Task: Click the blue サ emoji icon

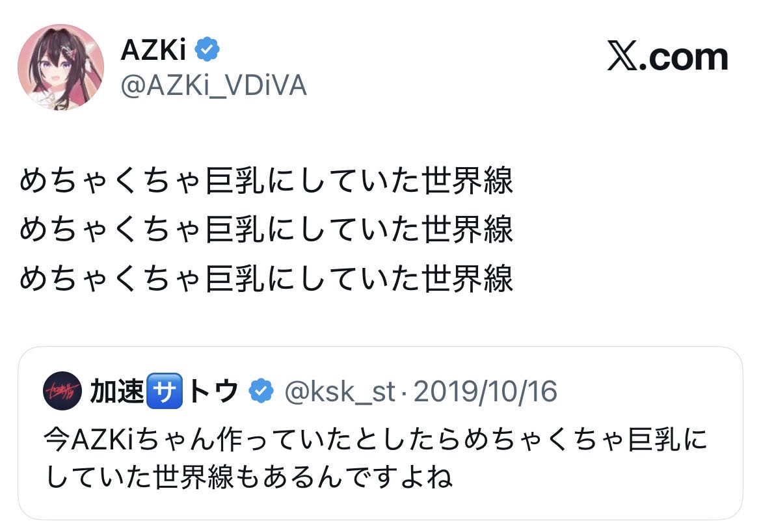Action: [x=166, y=392]
